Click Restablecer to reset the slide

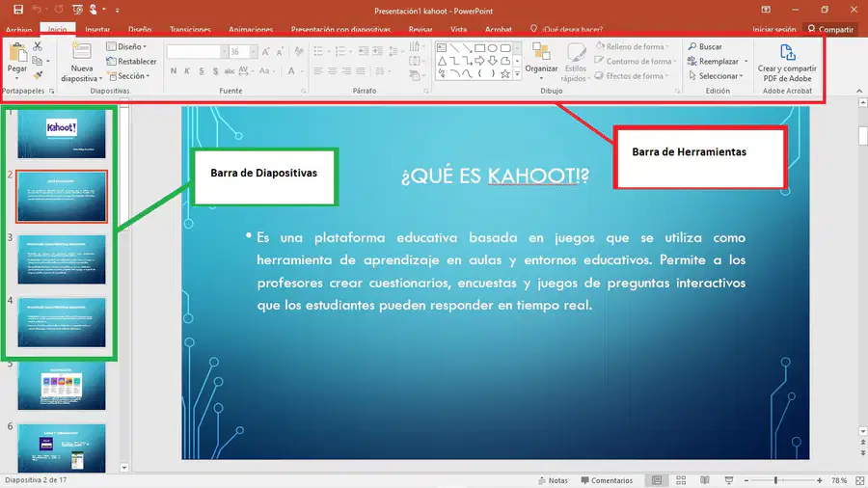point(132,62)
